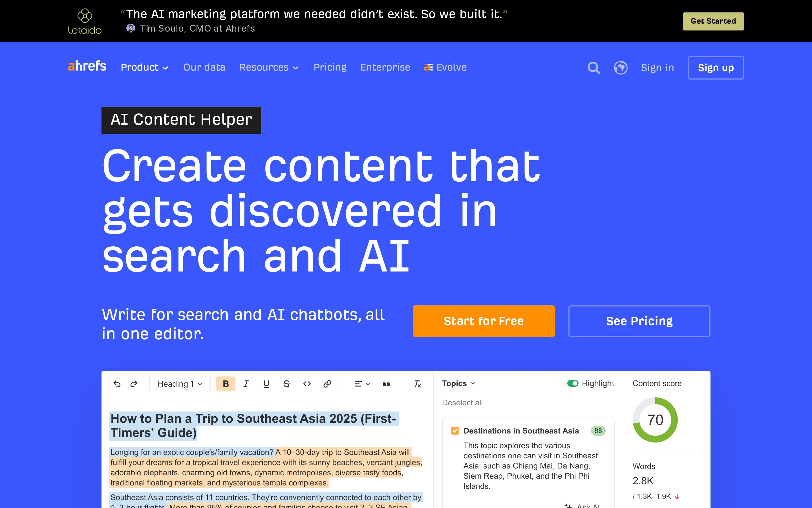Click Start for Free button
This screenshot has width=812, height=508.
click(x=484, y=321)
